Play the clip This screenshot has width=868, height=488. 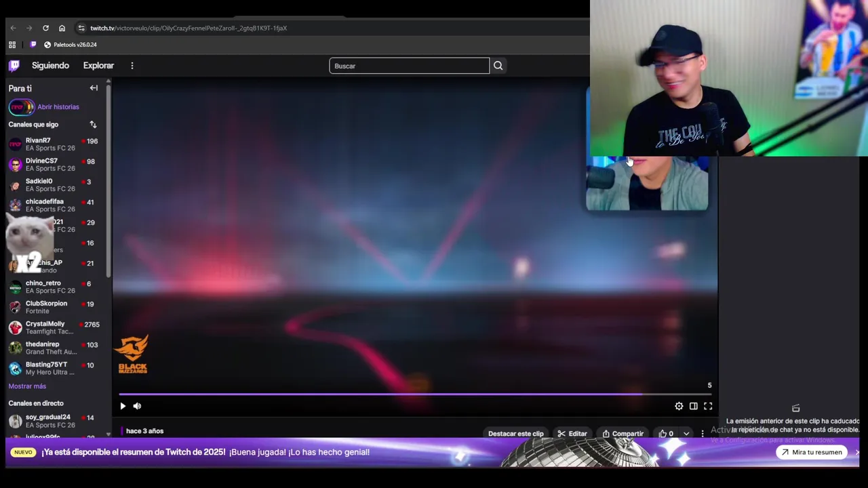coord(123,406)
